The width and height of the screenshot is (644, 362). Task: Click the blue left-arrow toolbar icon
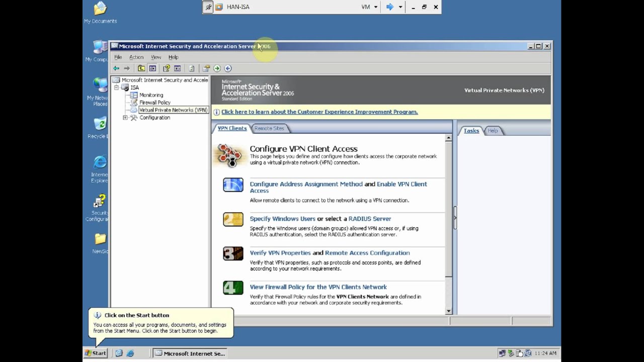click(228, 68)
